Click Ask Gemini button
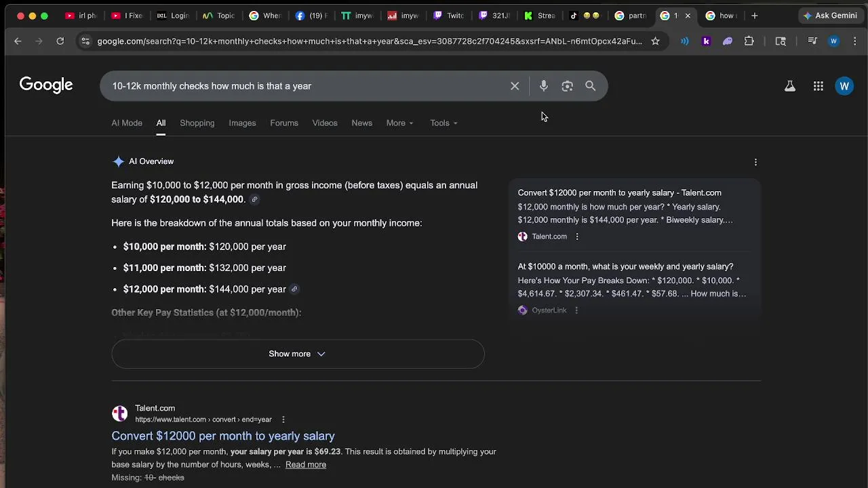This screenshot has height=488, width=868. (830, 16)
